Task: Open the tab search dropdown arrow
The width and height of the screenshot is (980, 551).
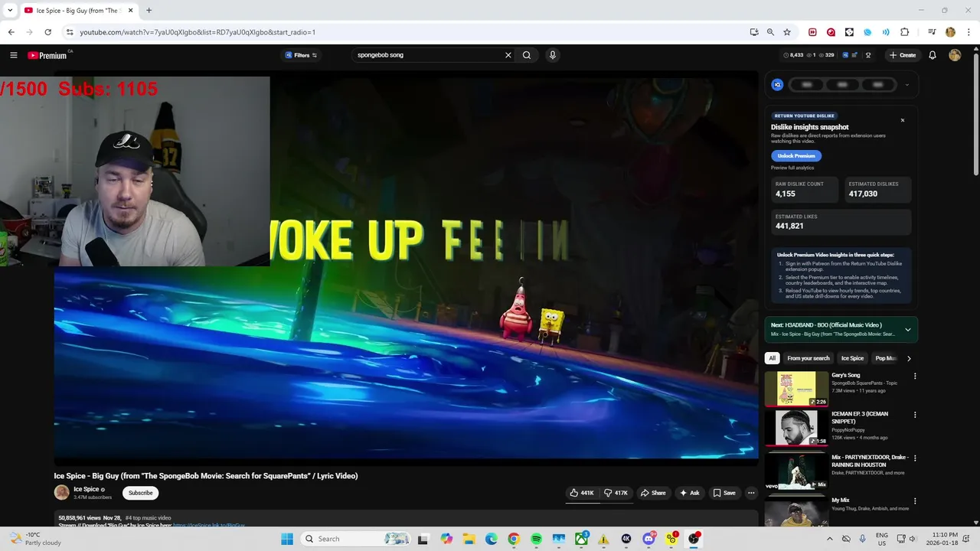Action: pyautogui.click(x=10, y=10)
